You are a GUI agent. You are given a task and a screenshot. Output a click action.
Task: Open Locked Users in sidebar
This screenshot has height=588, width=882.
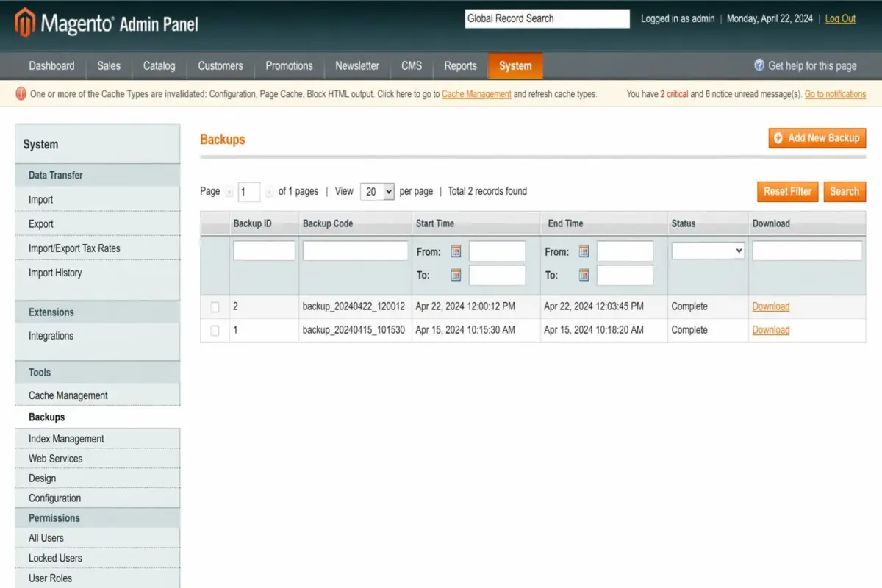tap(97, 558)
